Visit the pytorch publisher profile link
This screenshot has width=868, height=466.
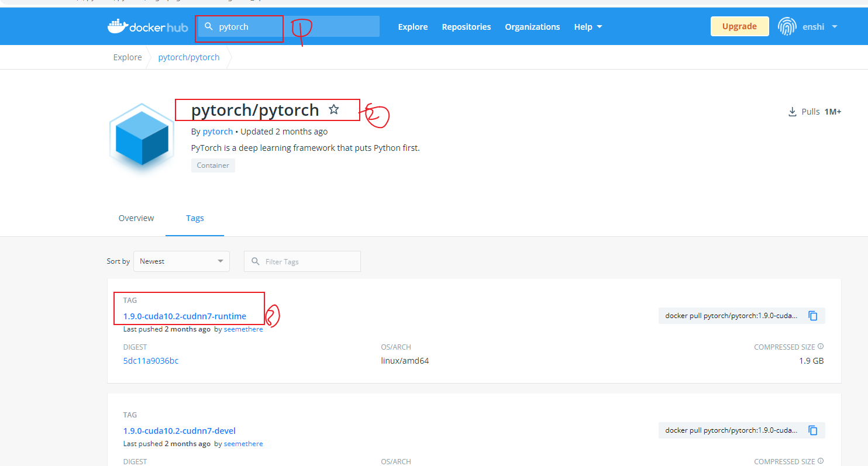[218, 131]
